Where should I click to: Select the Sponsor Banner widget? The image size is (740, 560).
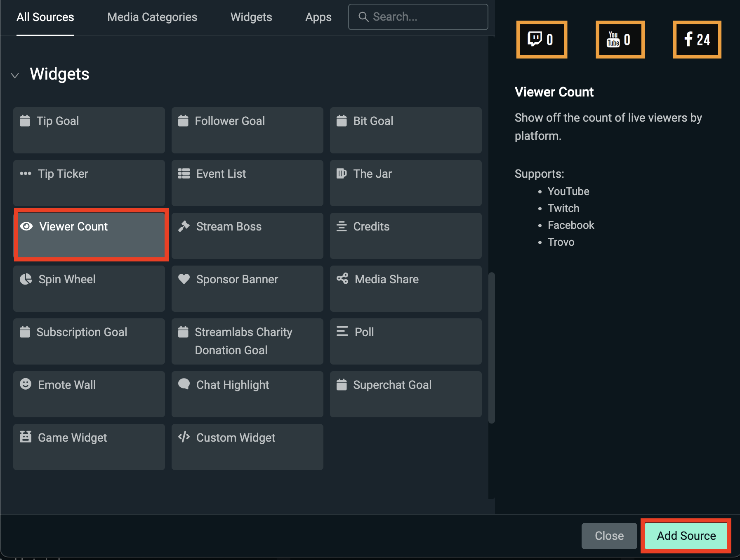(247, 289)
